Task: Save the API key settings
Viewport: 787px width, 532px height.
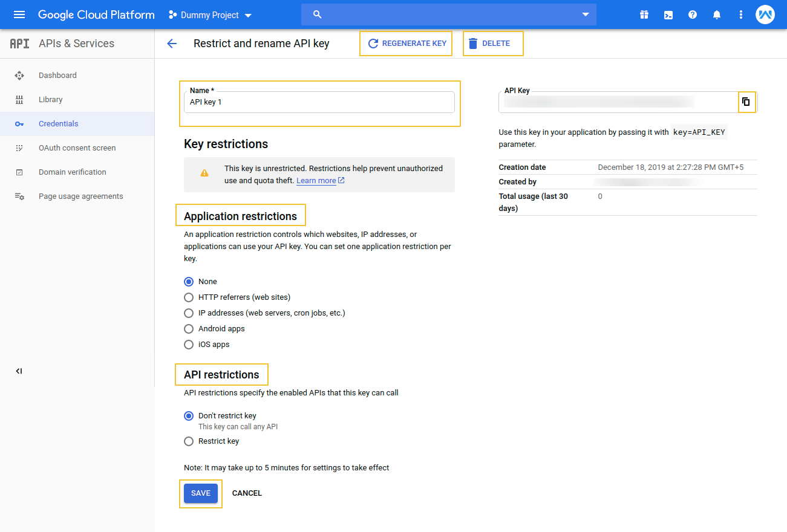Action: click(201, 493)
